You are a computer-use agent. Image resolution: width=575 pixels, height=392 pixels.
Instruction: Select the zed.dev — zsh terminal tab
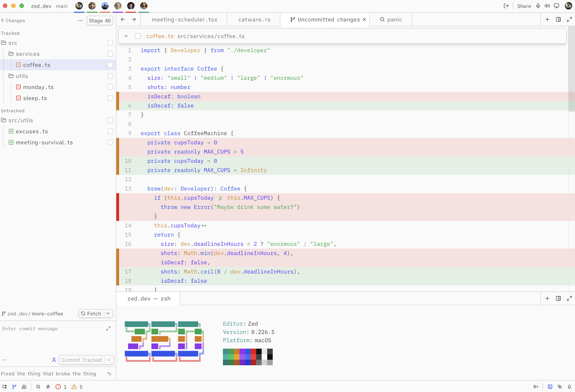click(x=149, y=299)
